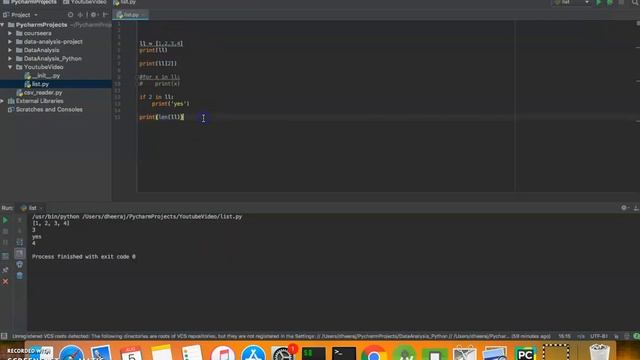Open PyCharm from the dock
The width and height of the screenshot is (640, 360).
525,353
